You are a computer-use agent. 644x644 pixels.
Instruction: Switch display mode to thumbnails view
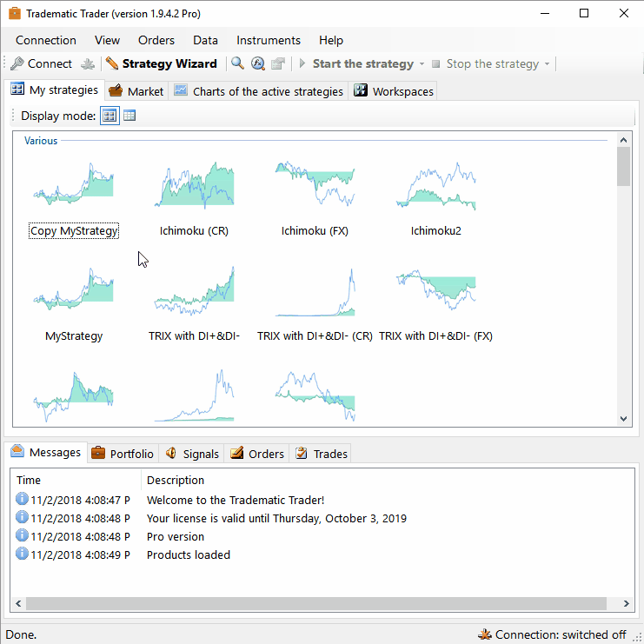click(x=110, y=116)
